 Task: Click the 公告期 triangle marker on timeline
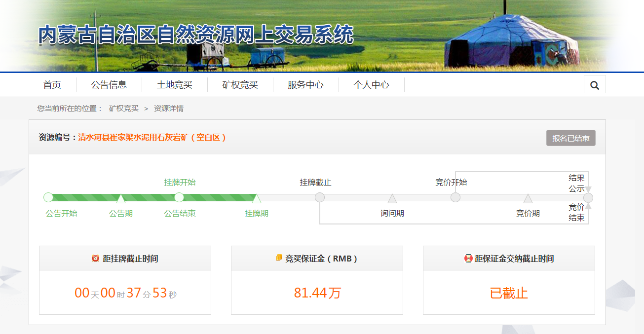tap(121, 198)
